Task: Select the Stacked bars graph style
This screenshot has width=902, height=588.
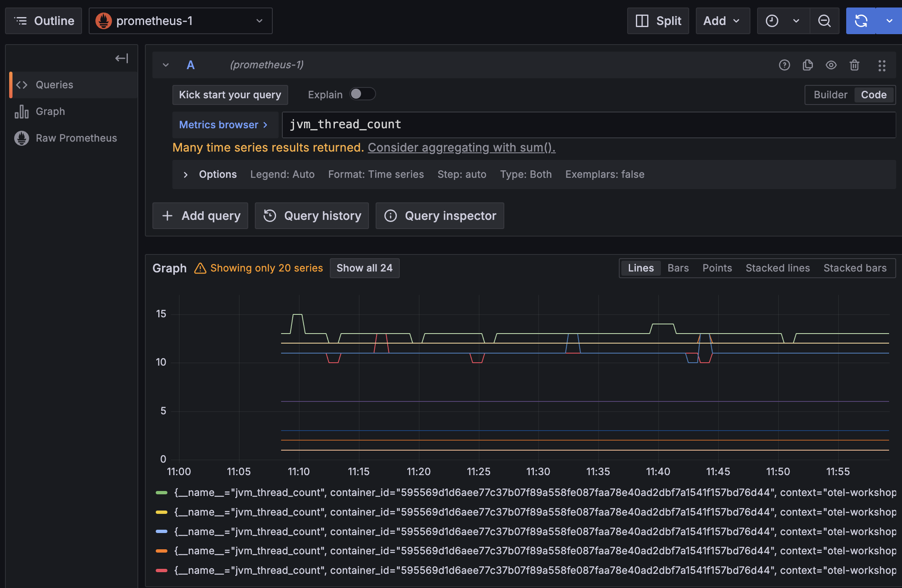Action: point(855,268)
